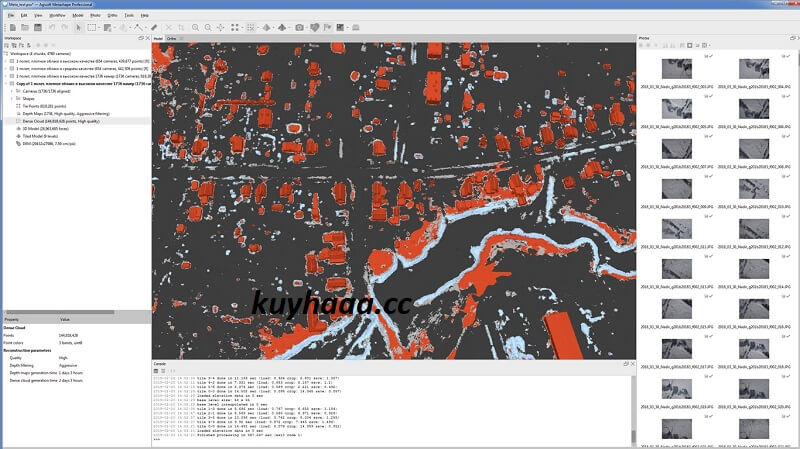800x449 pixels.
Task: Select the Rectangle Selection tool
Action: 91,28
